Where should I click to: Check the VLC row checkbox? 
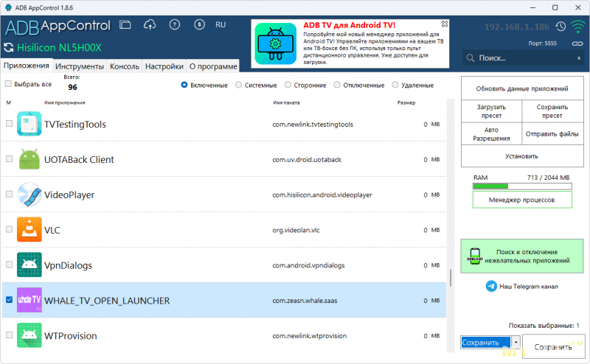[x=10, y=229]
